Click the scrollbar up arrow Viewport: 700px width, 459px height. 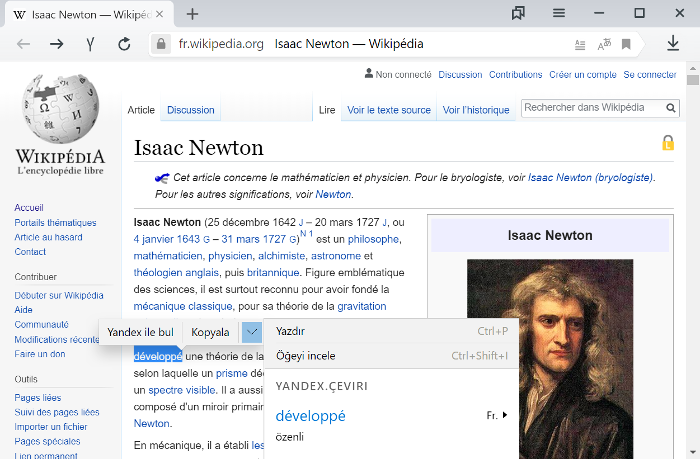692,68
